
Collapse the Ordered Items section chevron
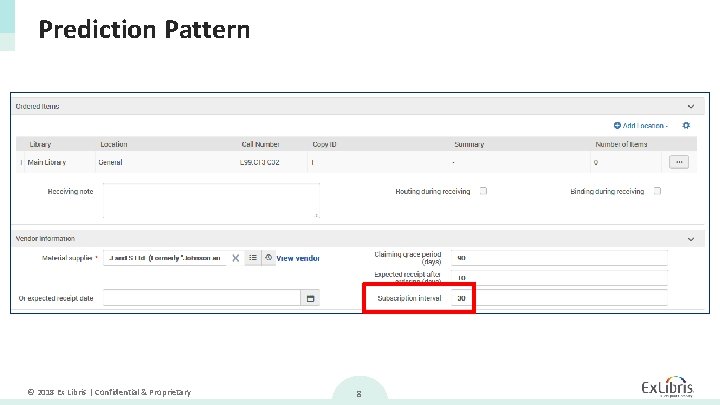(691, 107)
